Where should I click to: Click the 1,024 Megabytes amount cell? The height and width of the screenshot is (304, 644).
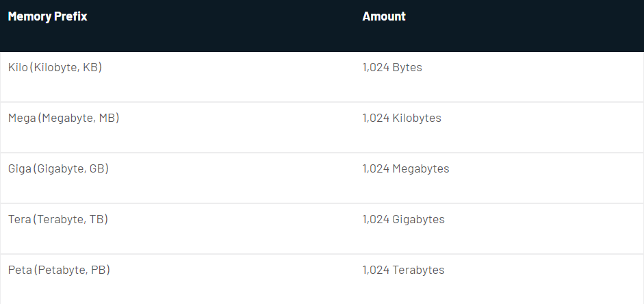[x=406, y=169]
